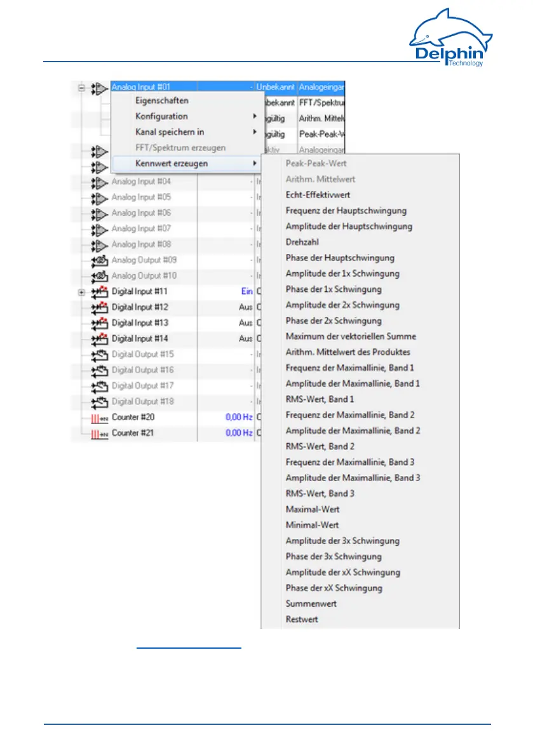This screenshot has width=533, height=756.
Task: Select Amplitude der Maximallinie, Band 2
Action: point(360,431)
